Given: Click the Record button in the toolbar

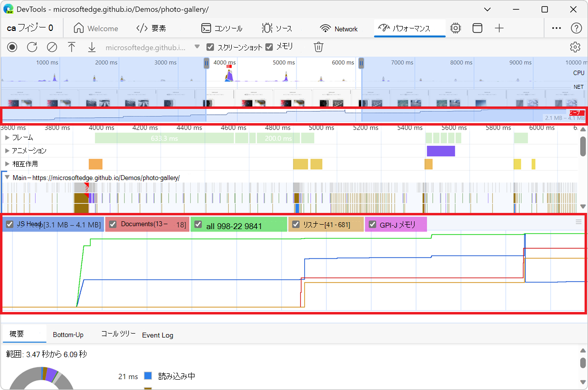Looking at the screenshot, I should (x=12, y=47).
